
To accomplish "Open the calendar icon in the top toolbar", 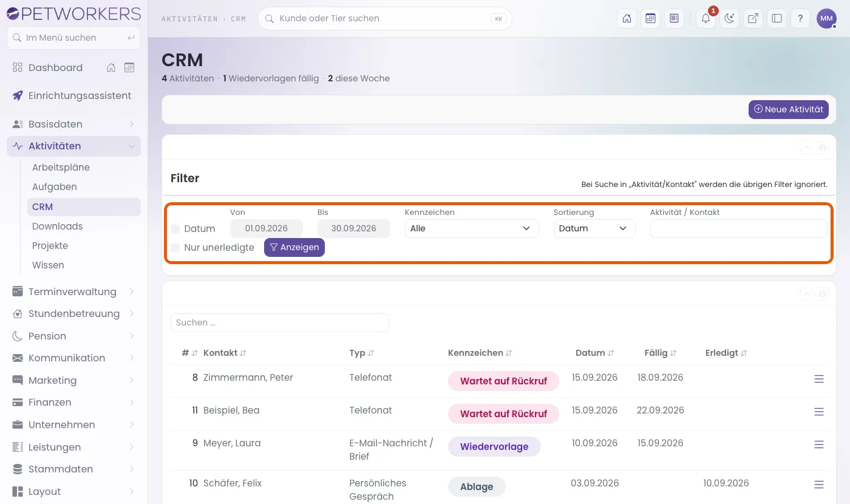I will (650, 18).
